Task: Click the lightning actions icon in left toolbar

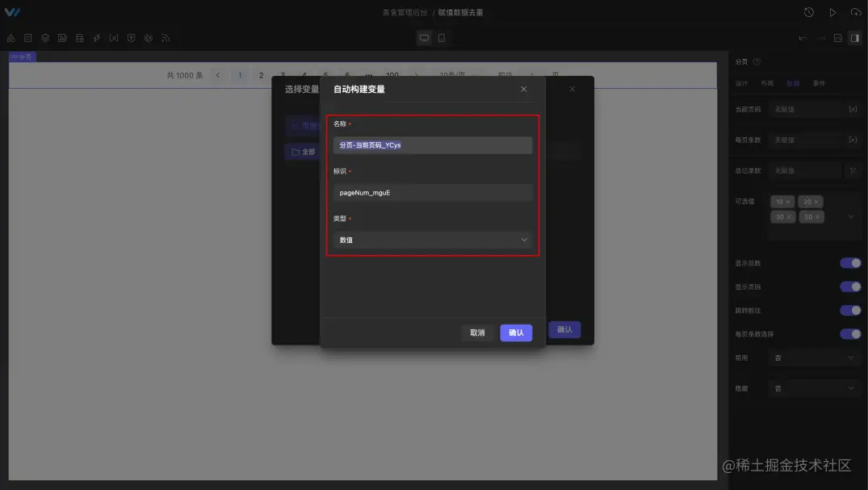Action: [96, 37]
